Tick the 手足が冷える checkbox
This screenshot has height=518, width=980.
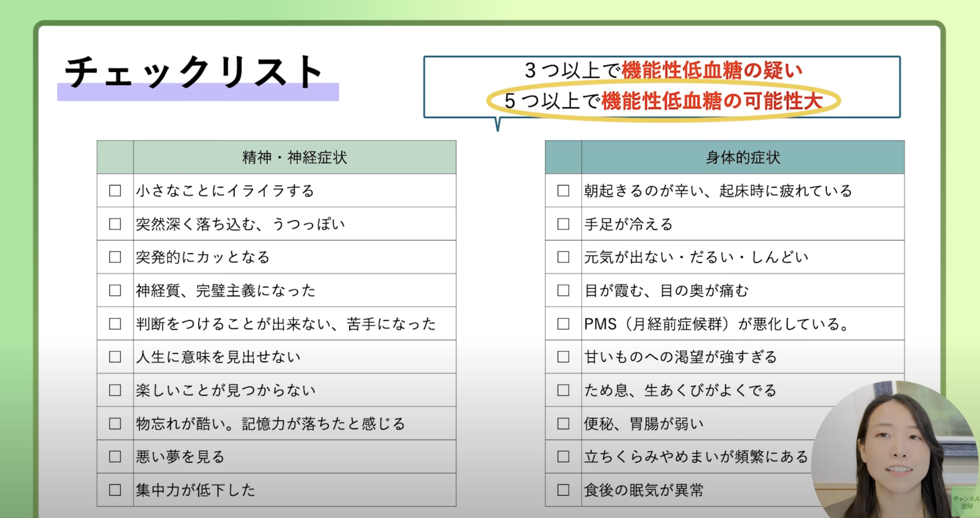point(563,224)
